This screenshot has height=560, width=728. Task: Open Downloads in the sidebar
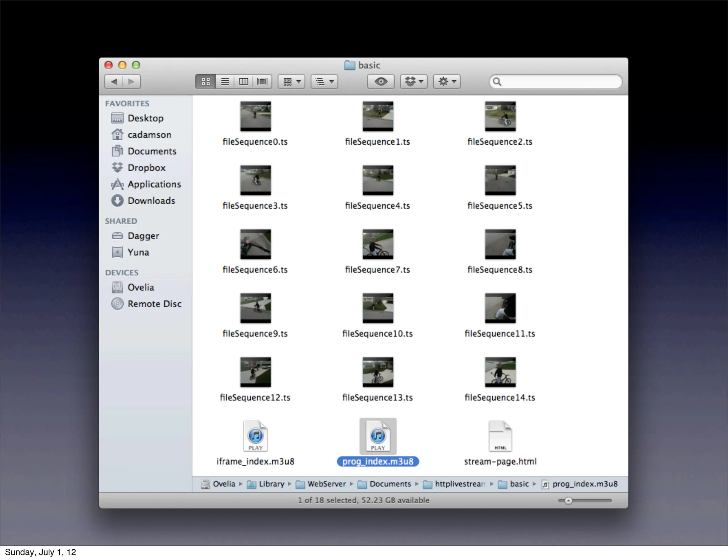(x=151, y=201)
